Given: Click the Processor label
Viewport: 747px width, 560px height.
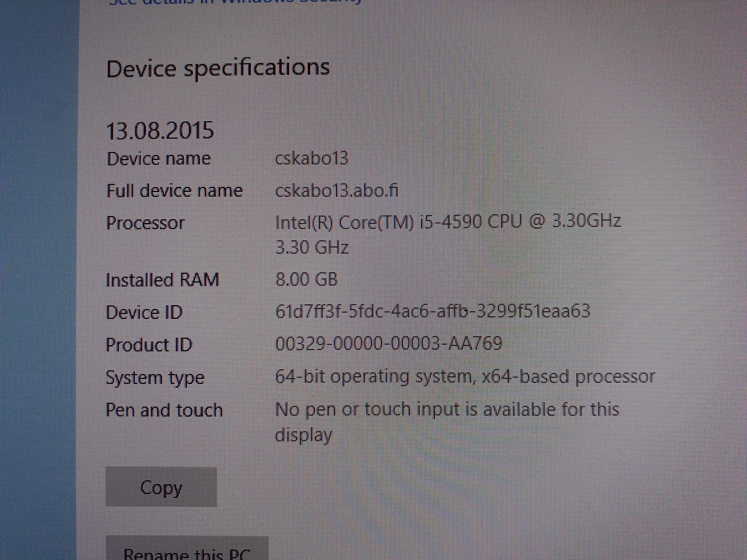Looking at the screenshot, I should [x=145, y=223].
